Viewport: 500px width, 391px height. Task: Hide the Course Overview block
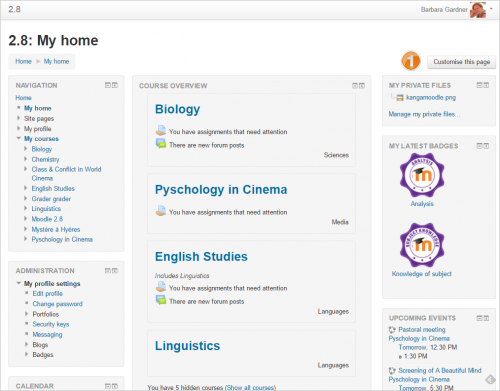[x=355, y=86]
